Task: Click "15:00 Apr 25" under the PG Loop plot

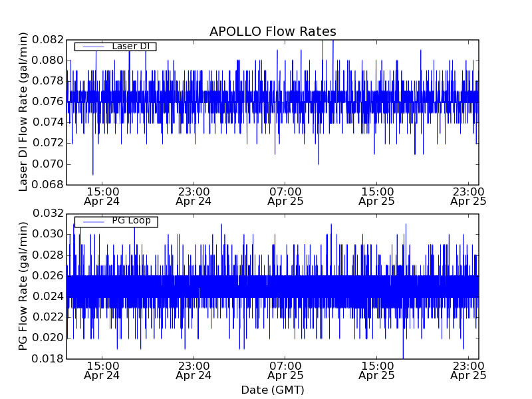Action: 376,370
